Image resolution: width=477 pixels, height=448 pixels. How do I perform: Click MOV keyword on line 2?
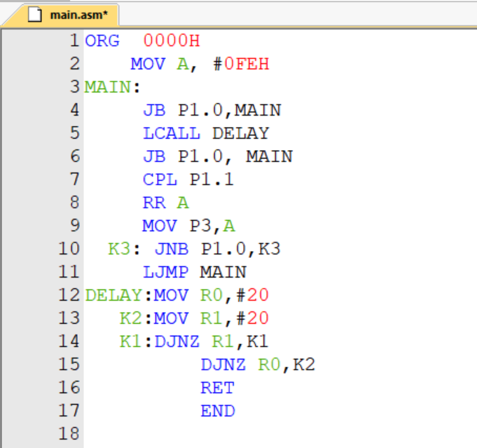148,64
